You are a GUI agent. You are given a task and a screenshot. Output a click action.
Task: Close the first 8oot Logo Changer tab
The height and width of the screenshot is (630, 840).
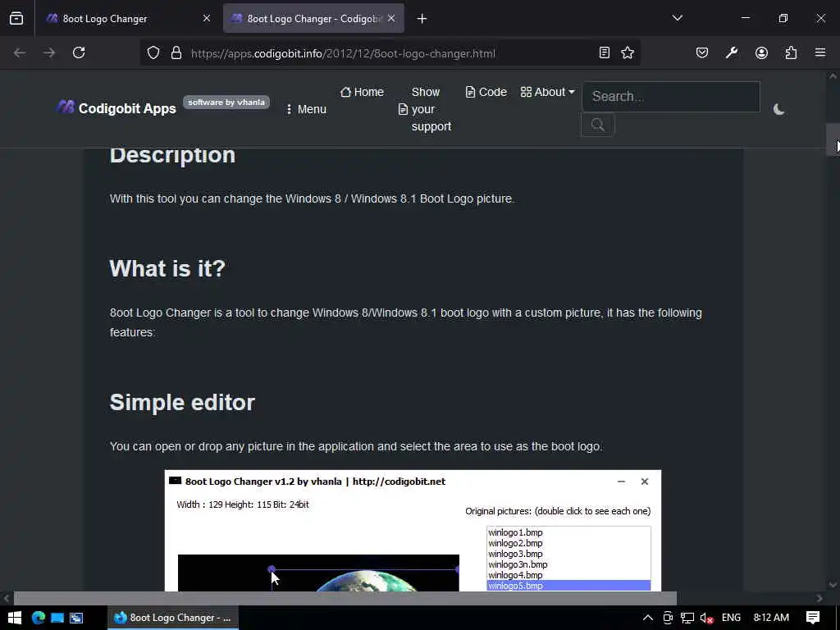click(x=207, y=19)
